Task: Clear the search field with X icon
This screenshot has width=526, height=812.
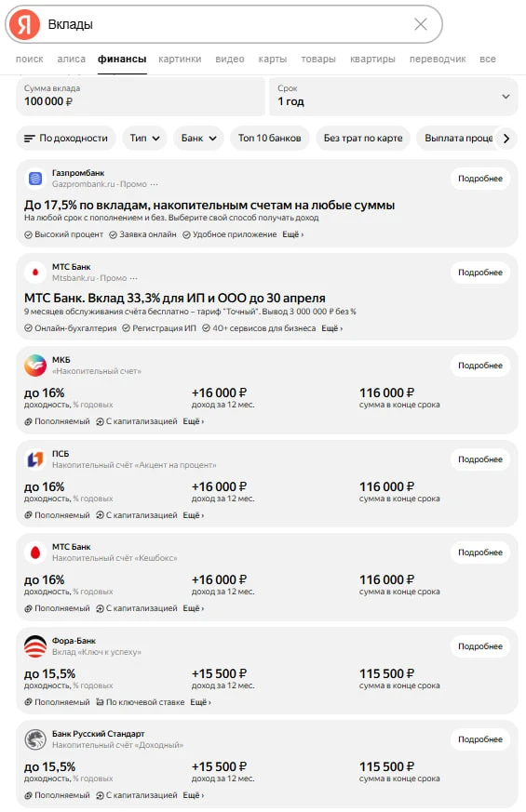Action: [x=420, y=24]
